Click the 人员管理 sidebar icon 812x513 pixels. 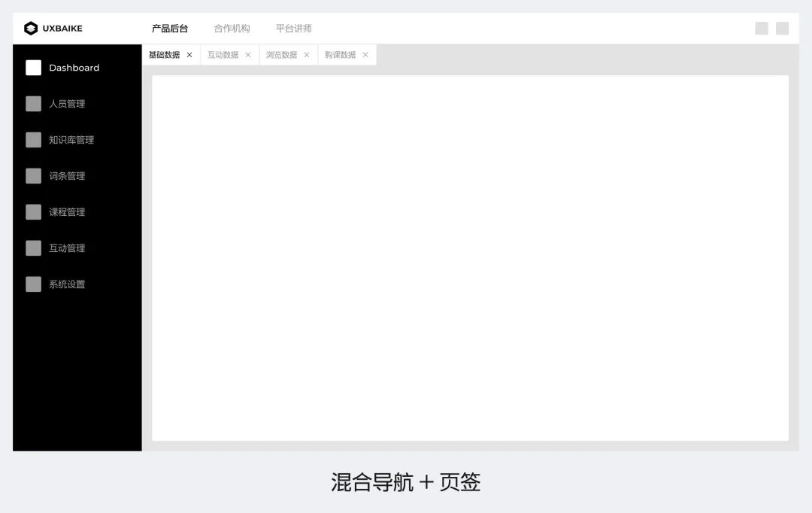[x=33, y=104]
